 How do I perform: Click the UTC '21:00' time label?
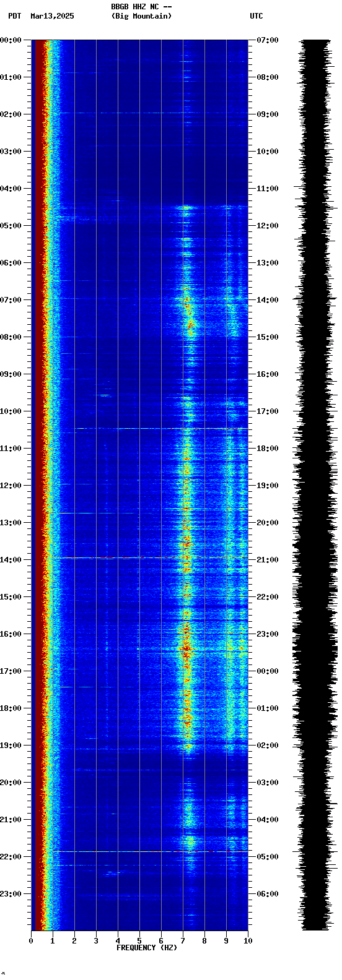(268, 560)
